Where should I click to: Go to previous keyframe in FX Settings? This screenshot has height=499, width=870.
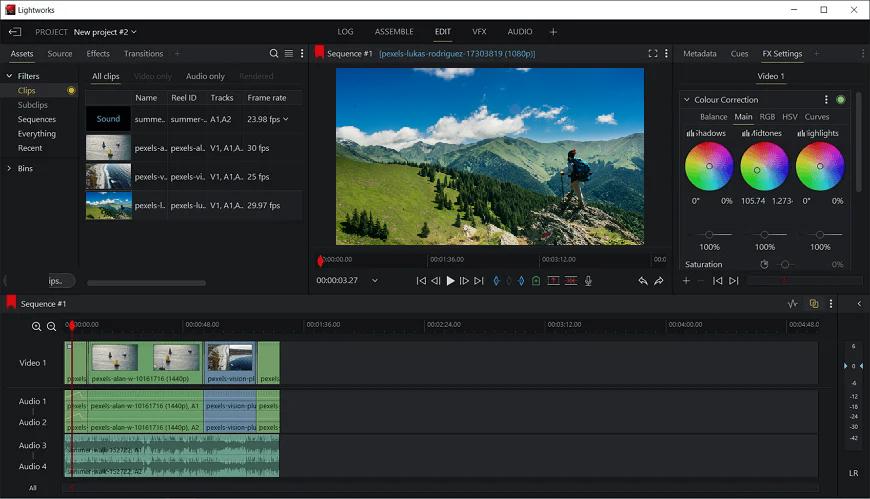point(717,281)
